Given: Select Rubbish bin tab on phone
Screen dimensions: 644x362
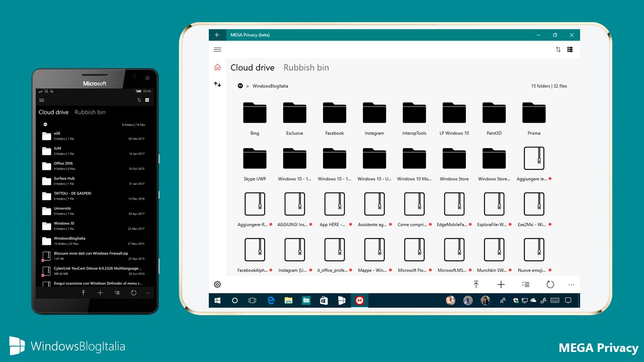Looking at the screenshot, I should 90,112.
